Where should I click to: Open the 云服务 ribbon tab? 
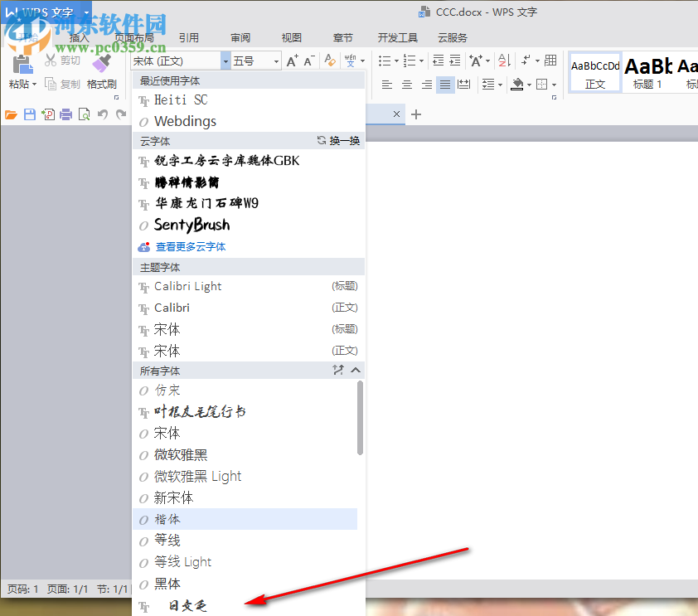453,38
